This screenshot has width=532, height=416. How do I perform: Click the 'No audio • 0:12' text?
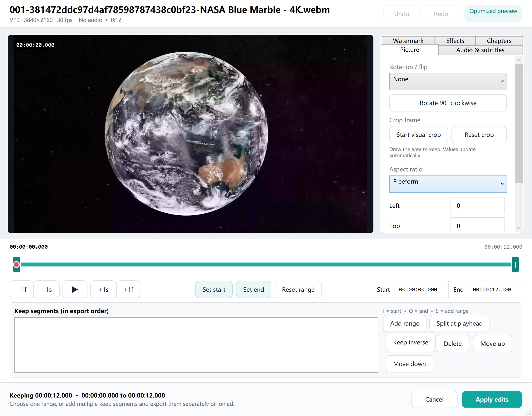[x=100, y=20]
